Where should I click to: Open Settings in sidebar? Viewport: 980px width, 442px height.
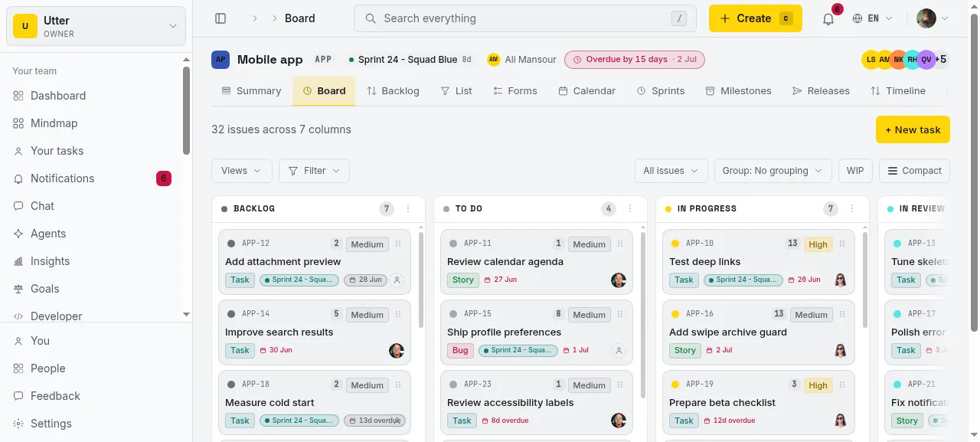click(96, 424)
